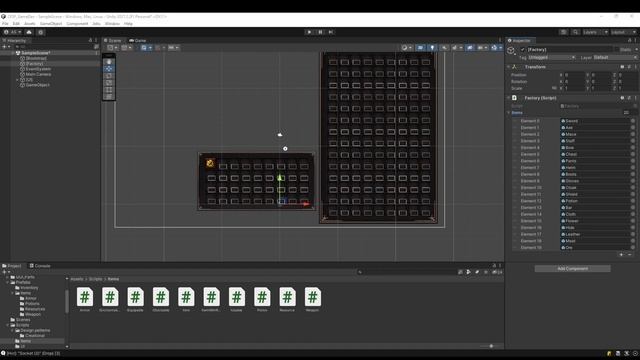Click the Step frame button
Screen dimensions: 640x360
(331, 32)
